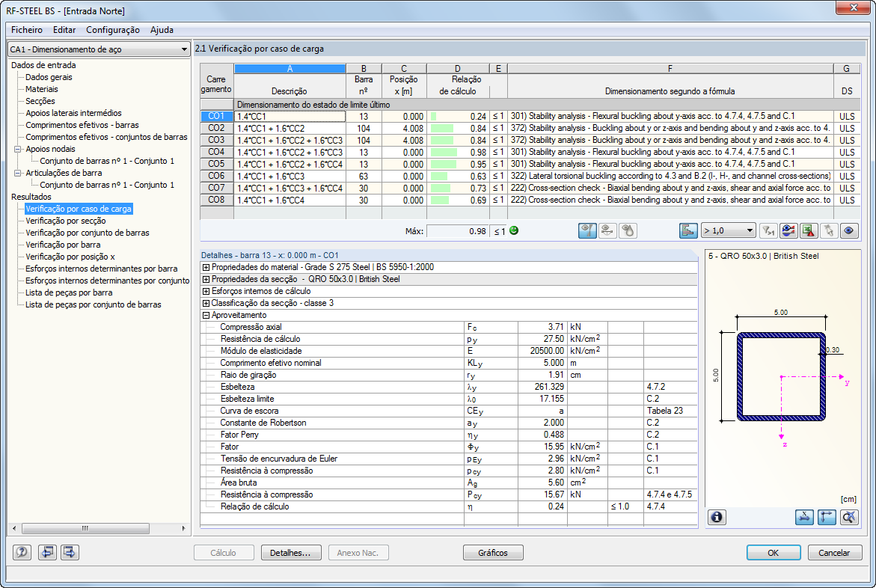Select Esforços internos determinantes por barra
This screenshot has height=588, width=876.
[101, 269]
